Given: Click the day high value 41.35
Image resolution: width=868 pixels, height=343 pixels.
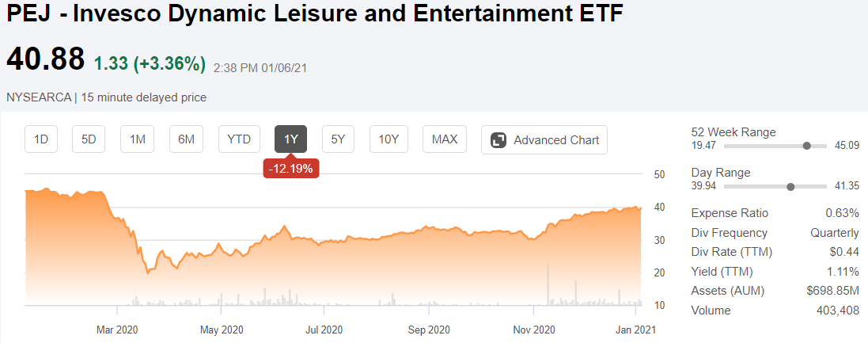Looking at the screenshot, I should pos(847,186).
